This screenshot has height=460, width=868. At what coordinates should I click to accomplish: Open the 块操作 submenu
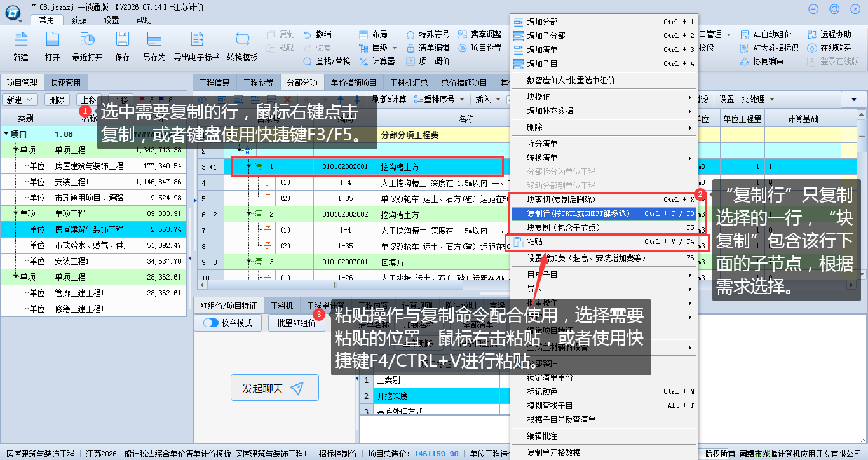coord(604,97)
